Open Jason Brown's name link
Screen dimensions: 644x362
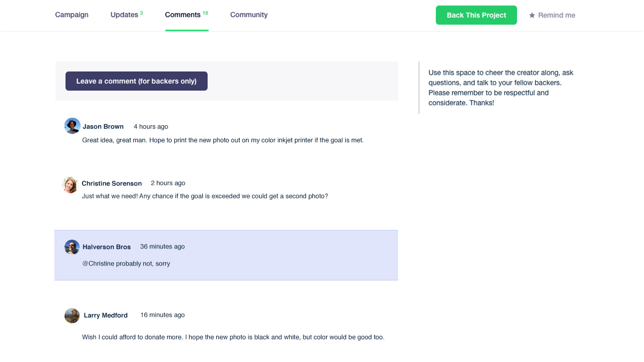[103, 127]
